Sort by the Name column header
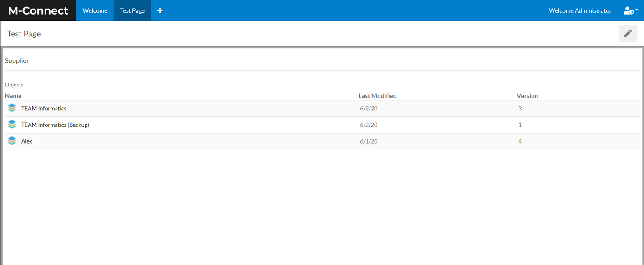The width and height of the screenshot is (644, 265). click(13, 96)
